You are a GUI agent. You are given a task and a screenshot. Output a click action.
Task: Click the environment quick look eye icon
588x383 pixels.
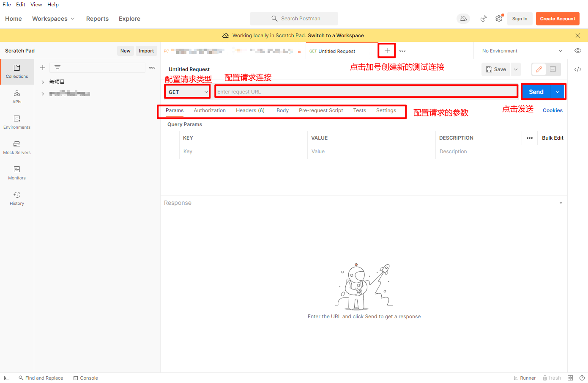click(578, 51)
